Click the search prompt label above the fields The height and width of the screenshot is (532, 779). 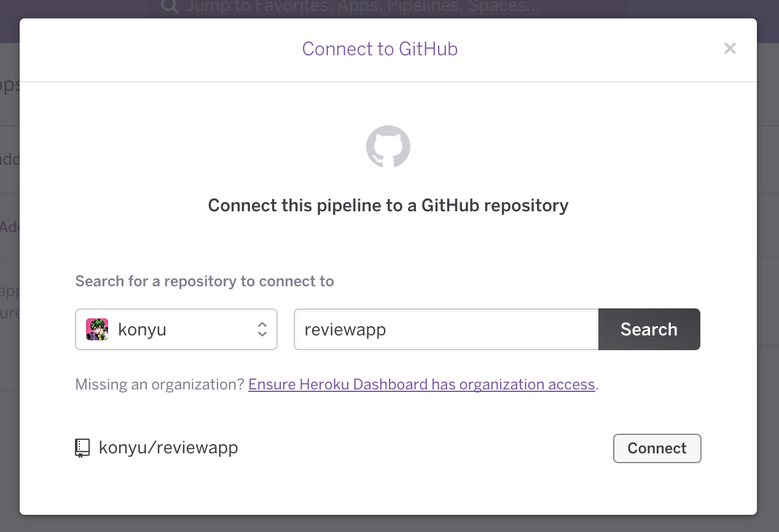pyautogui.click(x=205, y=281)
